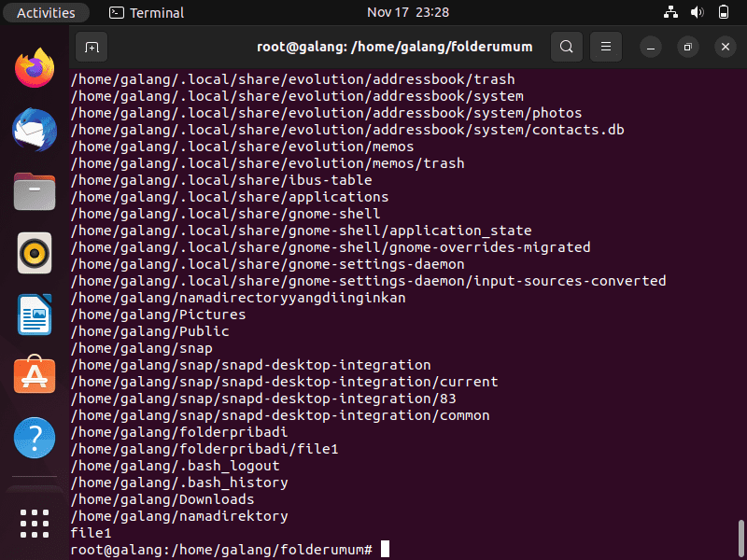Open LibreOffice Writer from dock
The width and height of the screenshot is (747, 560).
click(35, 315)
